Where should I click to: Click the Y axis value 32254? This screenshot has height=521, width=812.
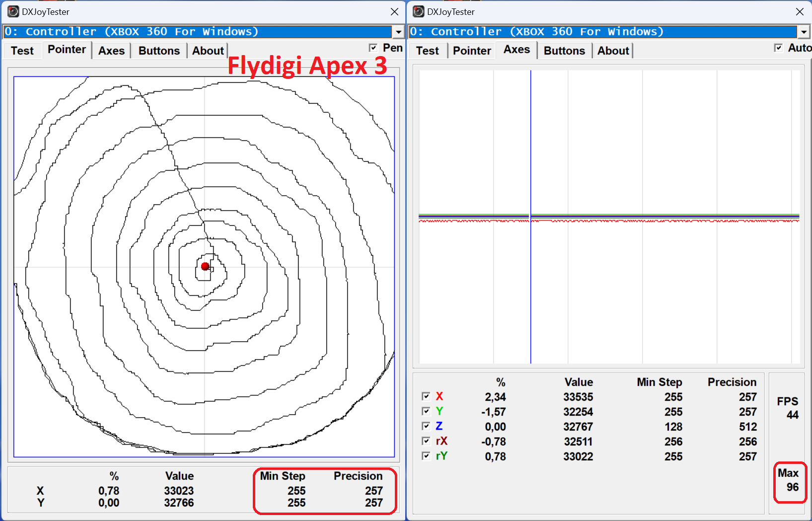[578, 412]
